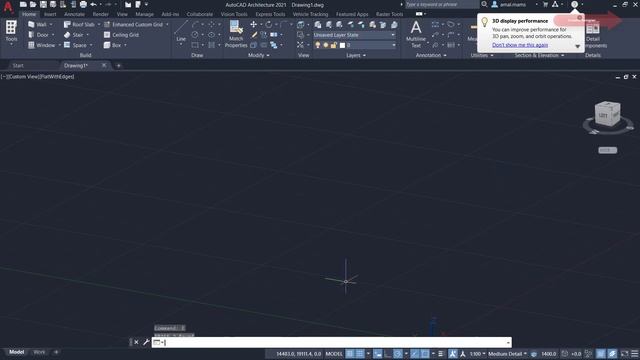Select the Line draw tool

[x=181, y=32]
